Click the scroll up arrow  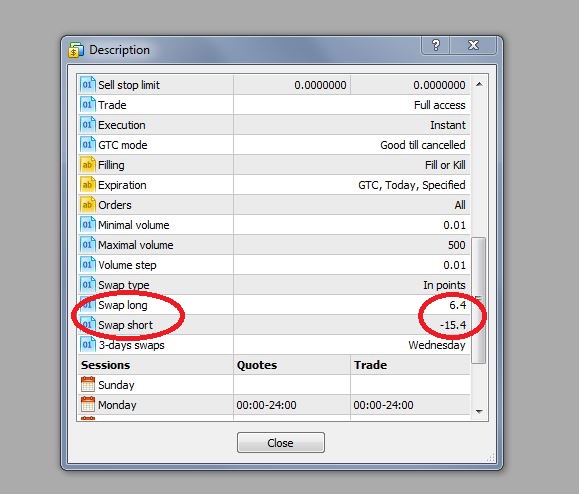(x=479, y=85)
